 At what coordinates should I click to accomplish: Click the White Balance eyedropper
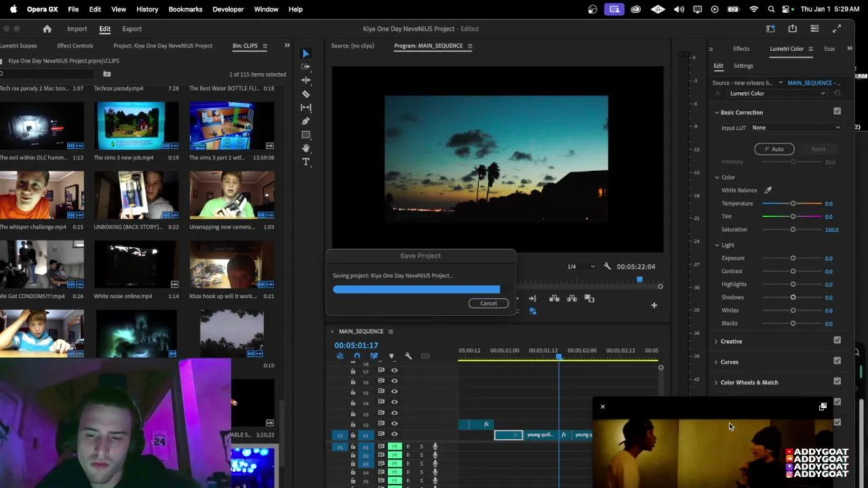click(x=768, y=190)
